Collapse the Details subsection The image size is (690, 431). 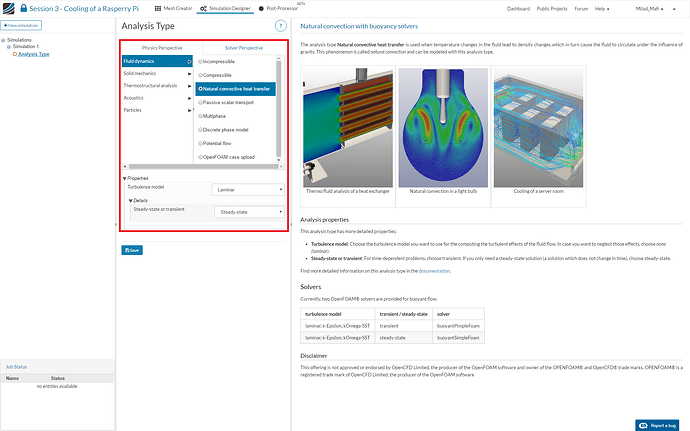tap(131, 201)
